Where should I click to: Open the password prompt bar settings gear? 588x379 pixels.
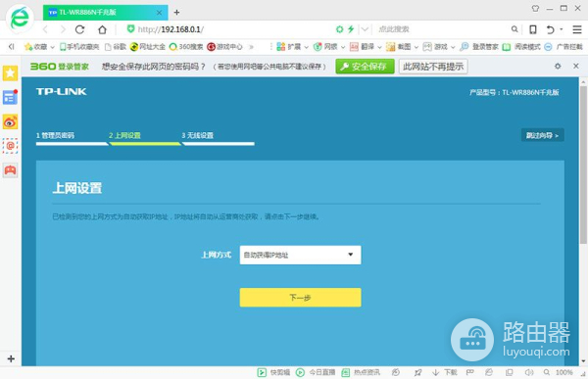(558, 66)
